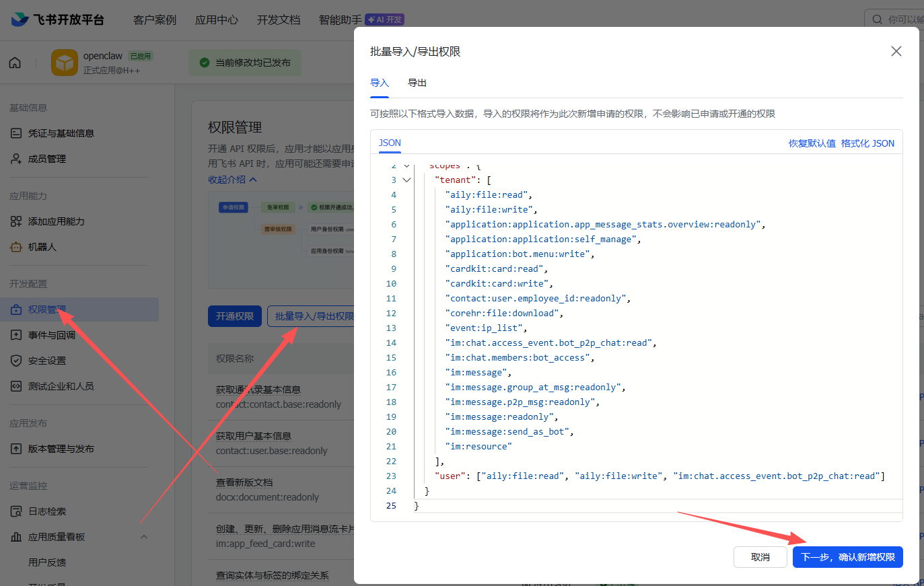924x586 pixels.
Task: Select the 安全设置 shield icon
Action: tap(15, 360)
